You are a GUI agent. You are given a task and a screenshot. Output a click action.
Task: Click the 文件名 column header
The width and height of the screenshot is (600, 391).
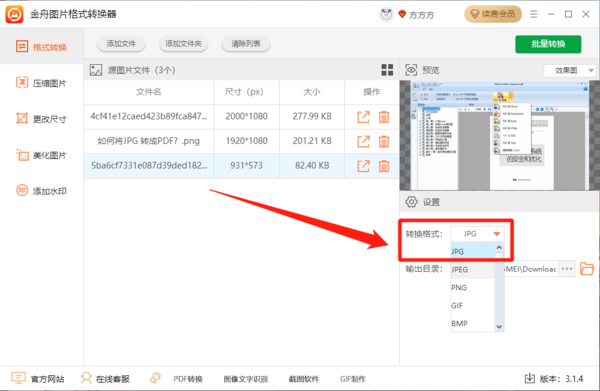(x=148, y=92)
